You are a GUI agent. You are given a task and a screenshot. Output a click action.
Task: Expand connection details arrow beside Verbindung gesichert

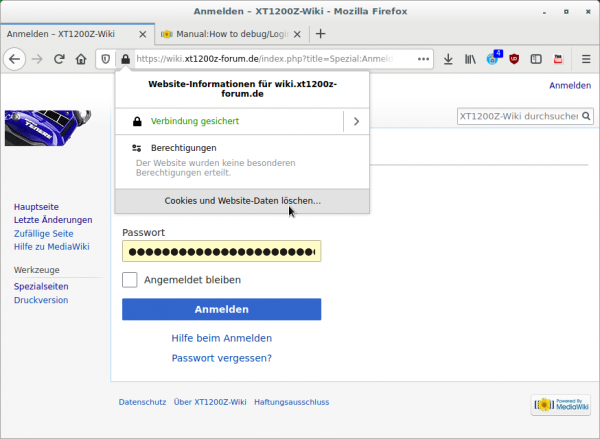point(356,121)
